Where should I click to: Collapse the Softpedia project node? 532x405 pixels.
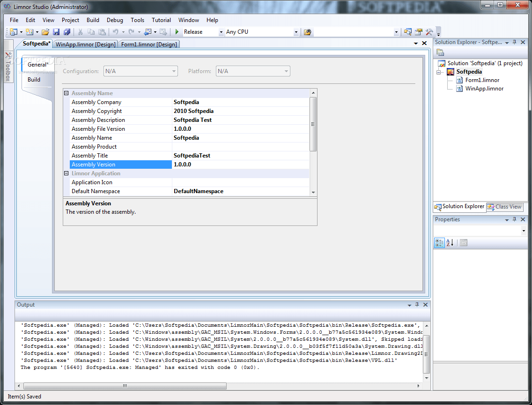pyautogui.click(x=439, y=72)
